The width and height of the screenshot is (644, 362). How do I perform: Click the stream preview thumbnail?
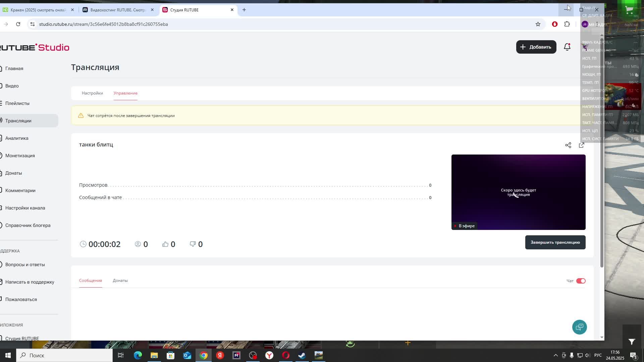click(518, 192)
